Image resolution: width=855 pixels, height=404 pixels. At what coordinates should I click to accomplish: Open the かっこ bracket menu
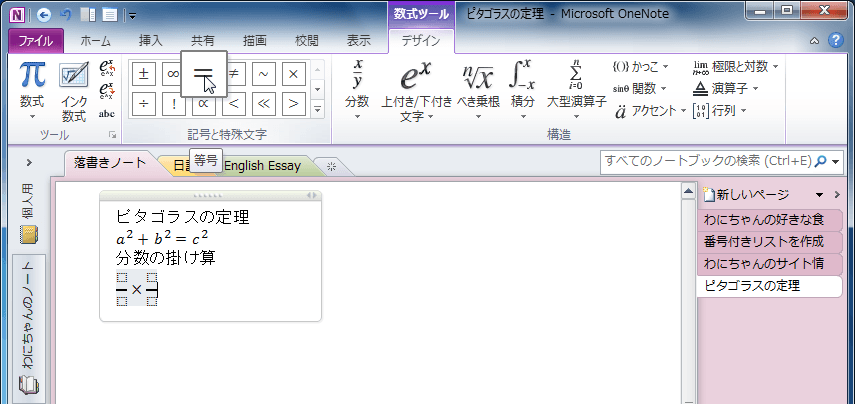641,67
